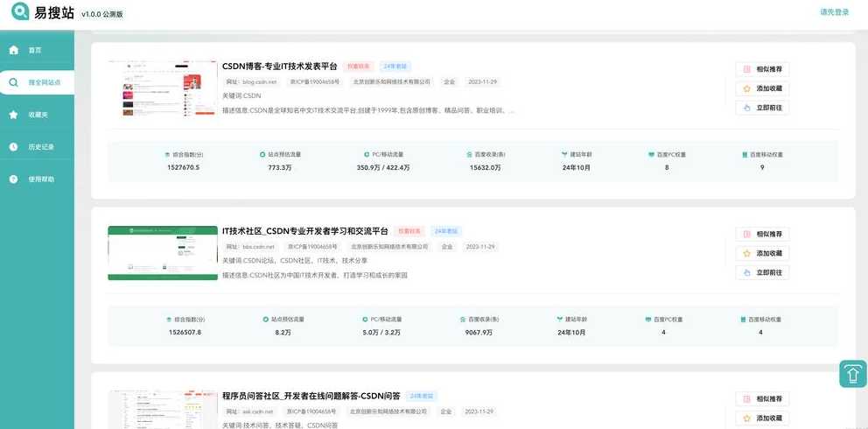Click 相似推荐 for CSDN博客 result
The width and height of the screenshot is (868, 429).
click(762, 69)
